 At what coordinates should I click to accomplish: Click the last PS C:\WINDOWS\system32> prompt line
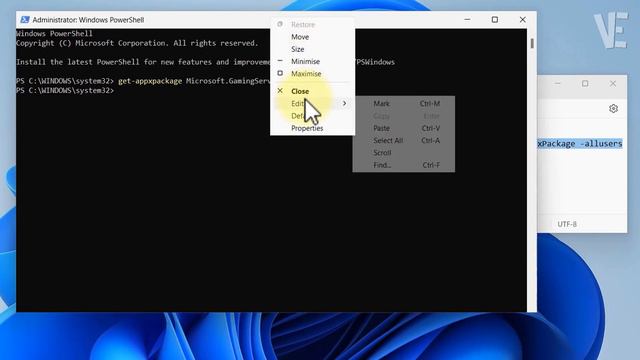tap(65, 91)
